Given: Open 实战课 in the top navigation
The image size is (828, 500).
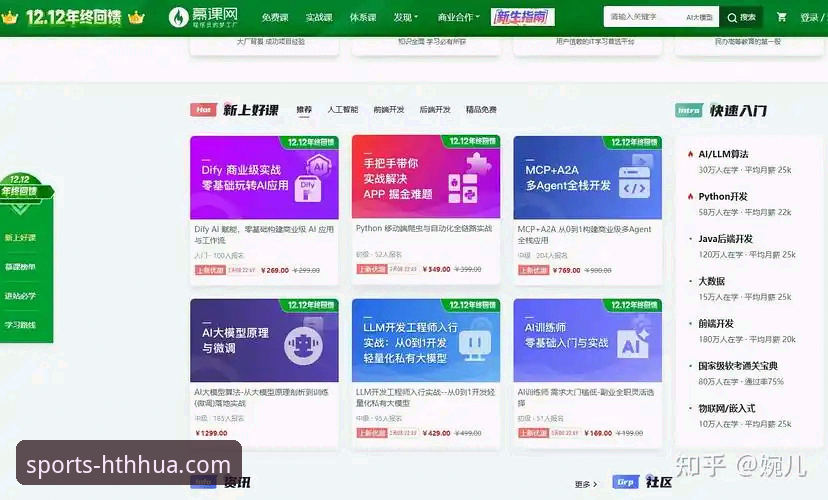Looking at the screenshot, I should tap(318, 17).
